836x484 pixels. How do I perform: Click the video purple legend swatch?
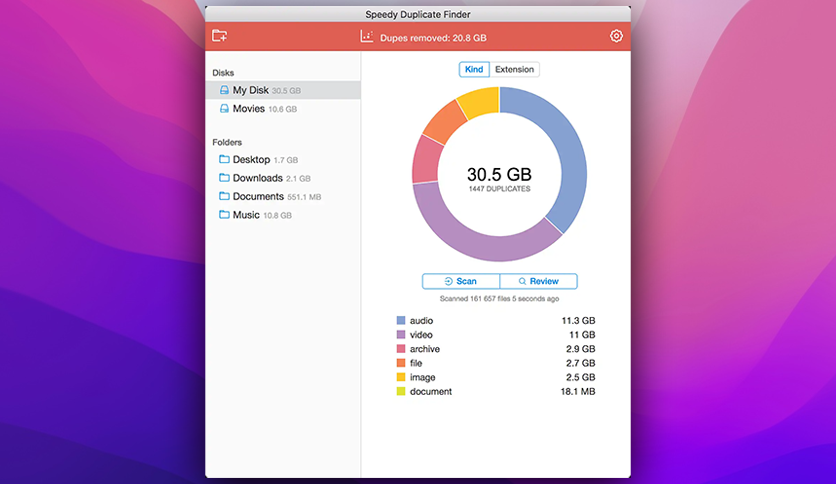tap(401, 335)
